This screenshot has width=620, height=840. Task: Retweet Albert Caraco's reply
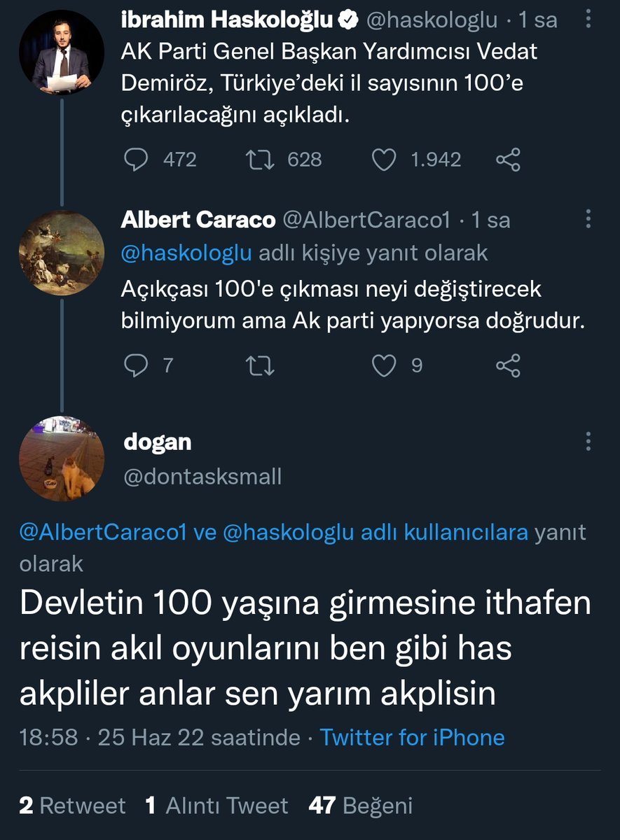[x=261, y=365]
